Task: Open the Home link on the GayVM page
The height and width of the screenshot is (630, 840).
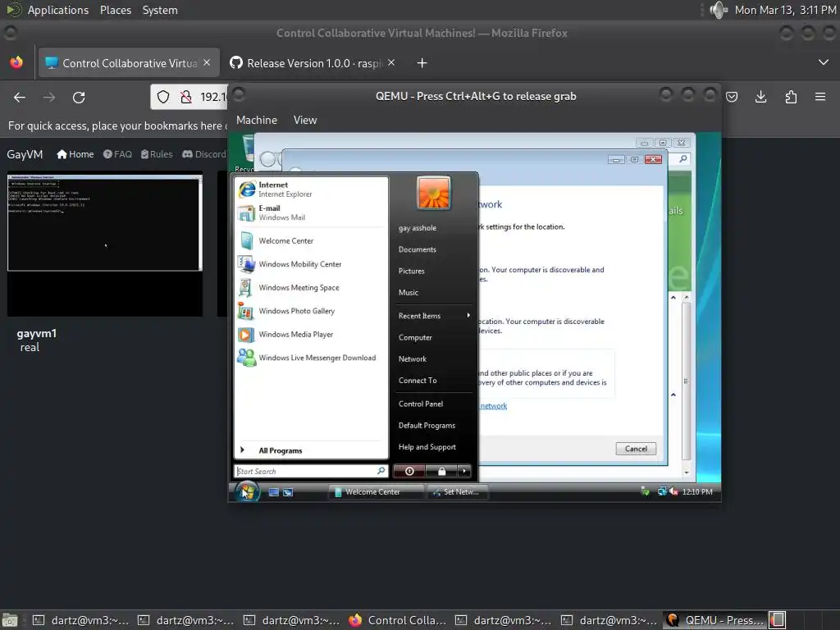Action: pyautogui.click(x=75, y=154)
